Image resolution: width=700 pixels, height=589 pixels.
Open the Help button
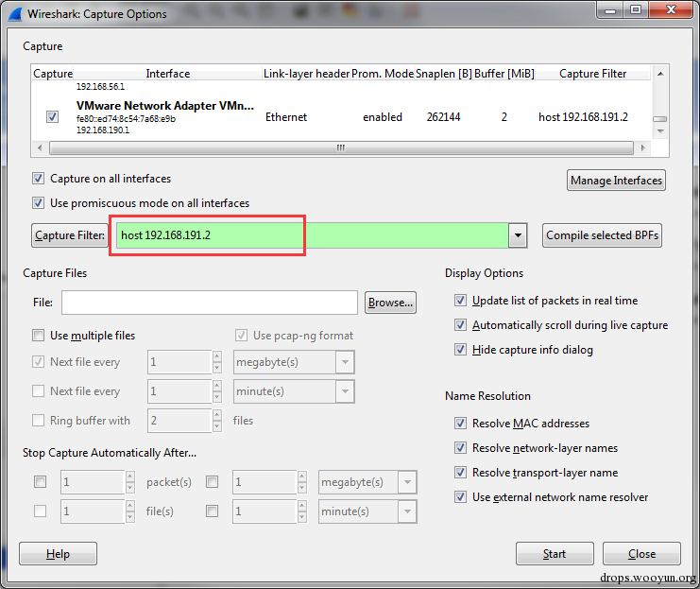(58, 554)
